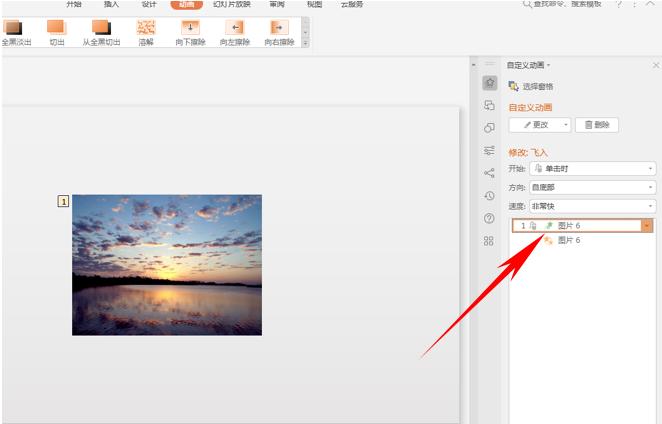Screen dimensions: 662x424
Task: Open the 云服务 tab
Action: (352, 4)
